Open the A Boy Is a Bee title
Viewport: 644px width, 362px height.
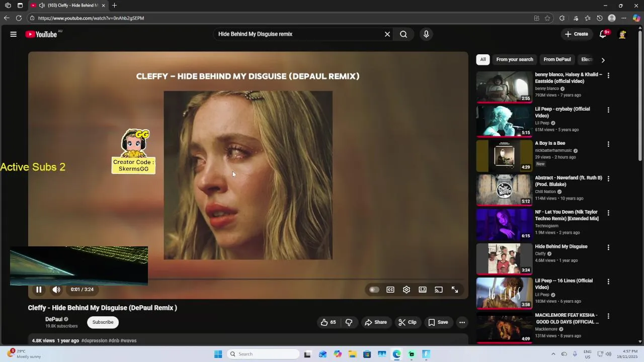click(550, 143)
